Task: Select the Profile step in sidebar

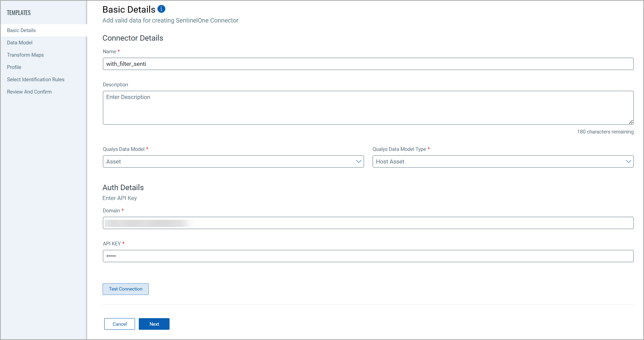Action: (x=14, y=67)
